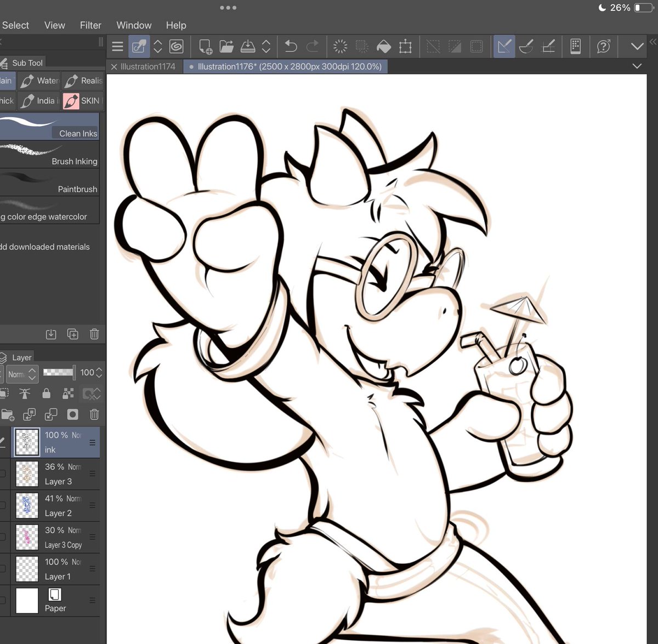Undo the last action
The image size is (658, 644).
pyautogui.click(x=291, y=47)
